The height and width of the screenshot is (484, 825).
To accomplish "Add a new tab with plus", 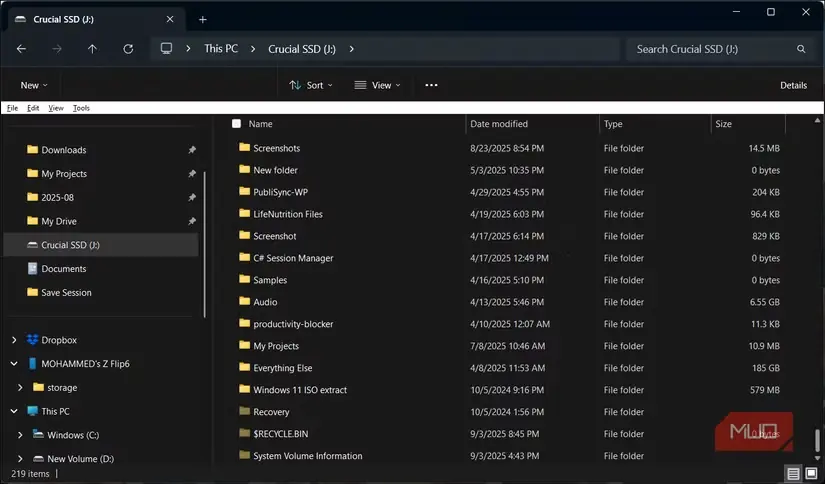I will pos(203,19).
